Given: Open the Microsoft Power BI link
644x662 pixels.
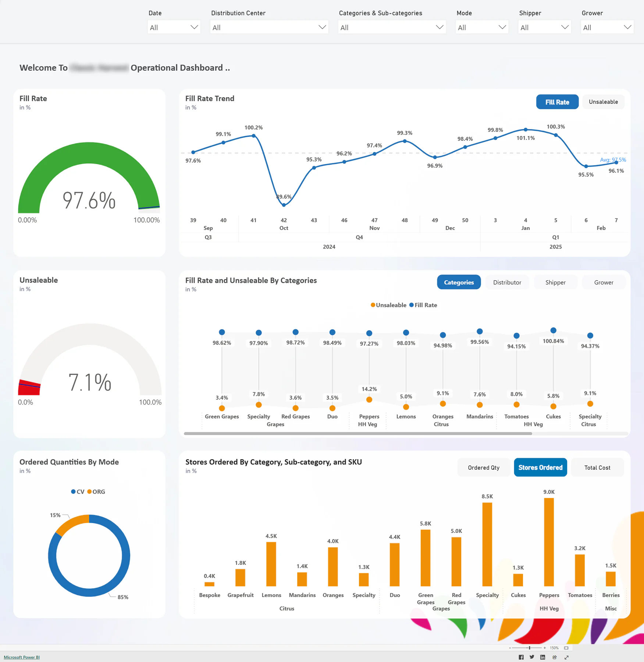Looking at the screenshot, I should [22, 657].
